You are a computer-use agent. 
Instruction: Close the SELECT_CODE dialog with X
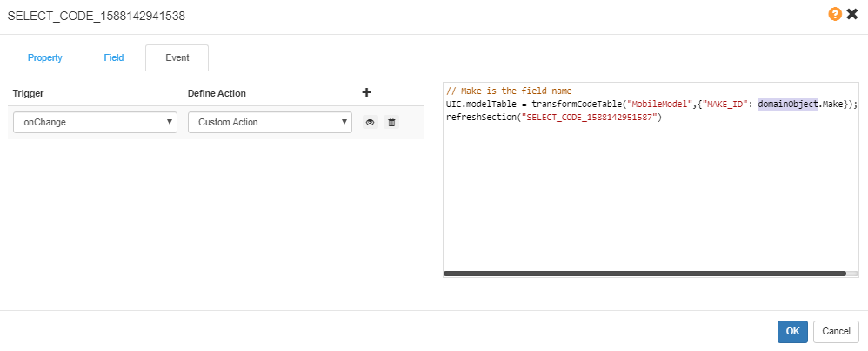pyautogui.click(x=851, y=15)
